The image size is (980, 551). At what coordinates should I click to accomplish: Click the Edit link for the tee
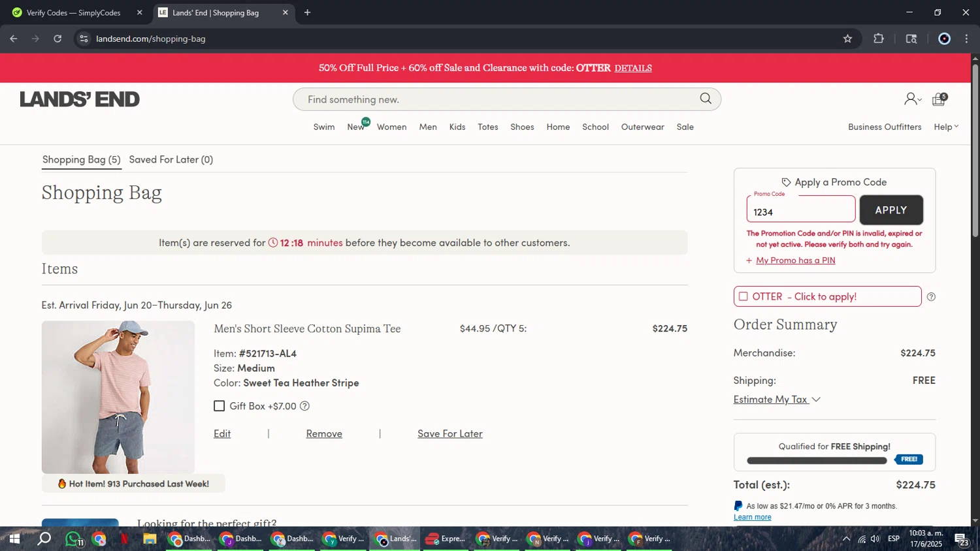coord(222,433)
